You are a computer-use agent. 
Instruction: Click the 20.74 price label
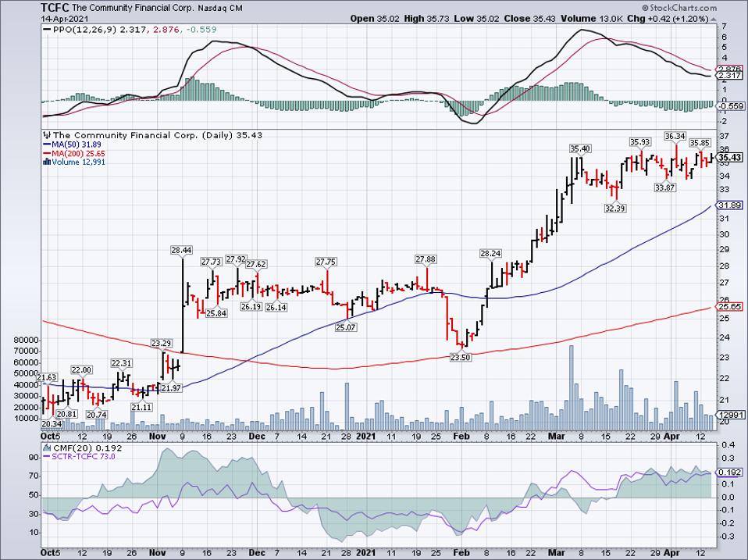pyautogui.click(x=96, y=415)
